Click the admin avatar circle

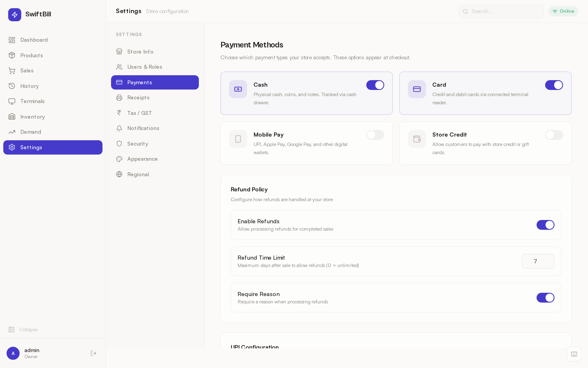pos(13,353)
